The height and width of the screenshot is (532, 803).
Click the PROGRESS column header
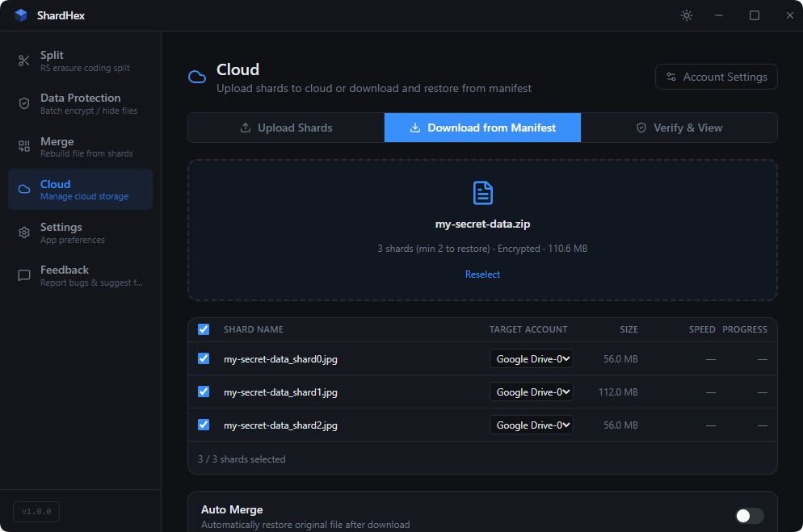[x=745, y=329]
